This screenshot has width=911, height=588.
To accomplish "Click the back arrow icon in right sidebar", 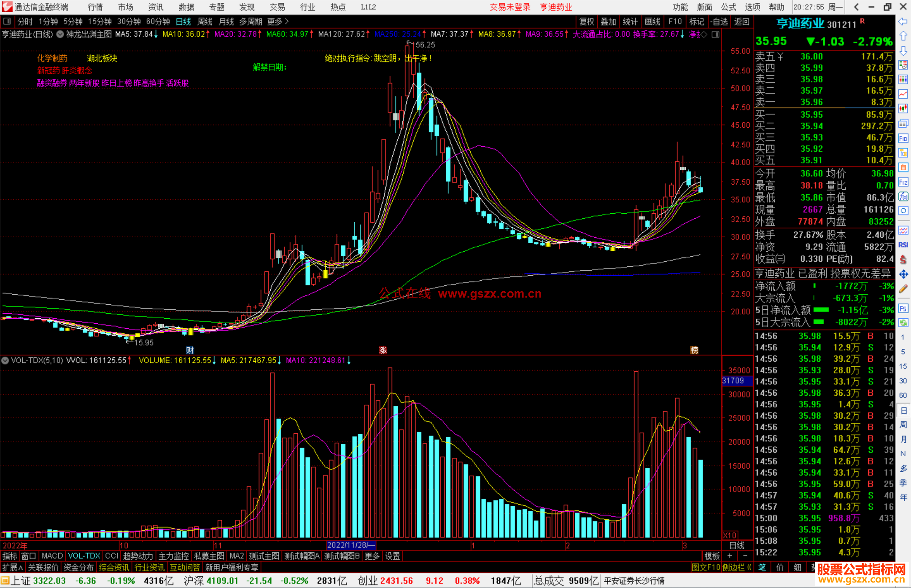I will tap(903, 21).
